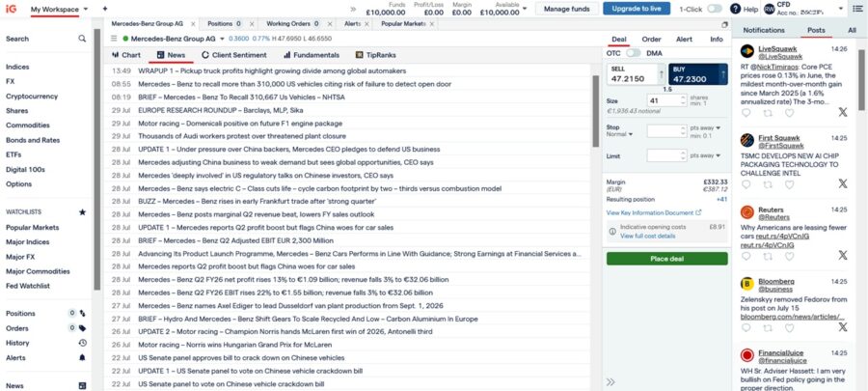Click the Stop field stepper arrows
868x391 pixels.
pos(683,131)
